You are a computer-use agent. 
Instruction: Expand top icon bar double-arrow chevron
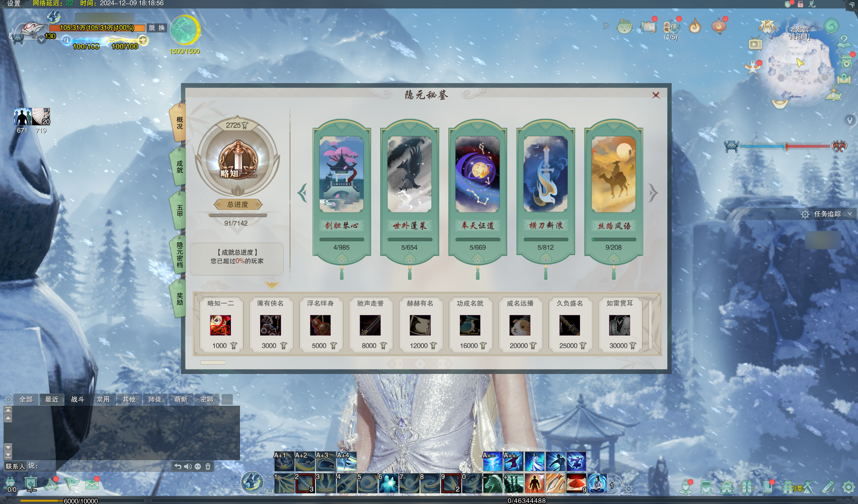click(606, 26)
